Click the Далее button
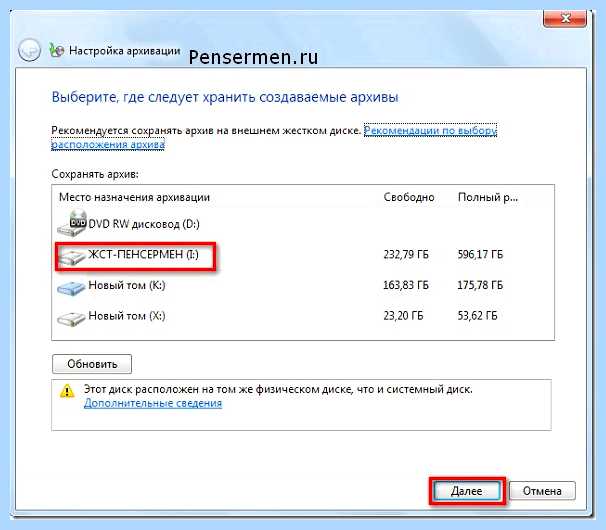The width and height of the screenshot is (606, 530). pyautogui.click(x=467, y=491)
